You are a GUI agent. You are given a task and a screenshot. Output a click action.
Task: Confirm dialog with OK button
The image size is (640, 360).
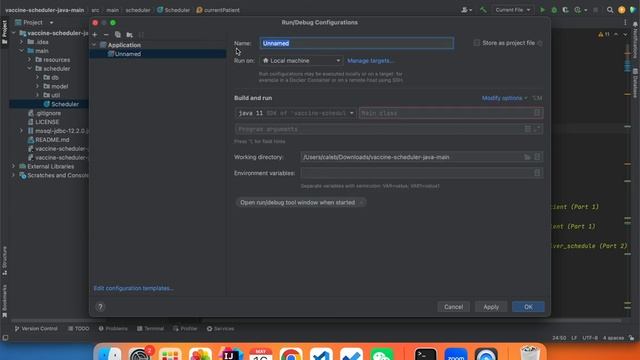tap(528, 307)
